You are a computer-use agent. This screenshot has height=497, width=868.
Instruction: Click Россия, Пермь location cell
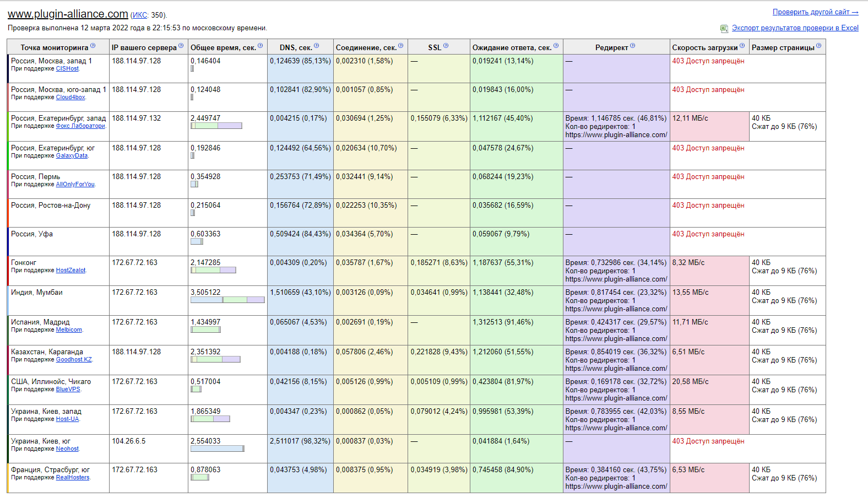tap(59, 185)
